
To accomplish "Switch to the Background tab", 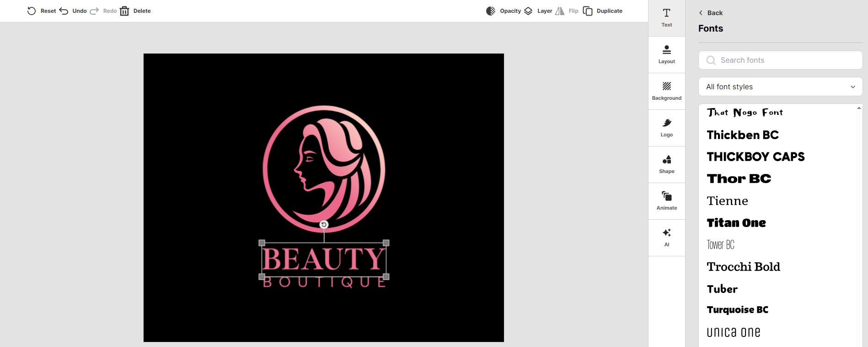I will [667, 91].
